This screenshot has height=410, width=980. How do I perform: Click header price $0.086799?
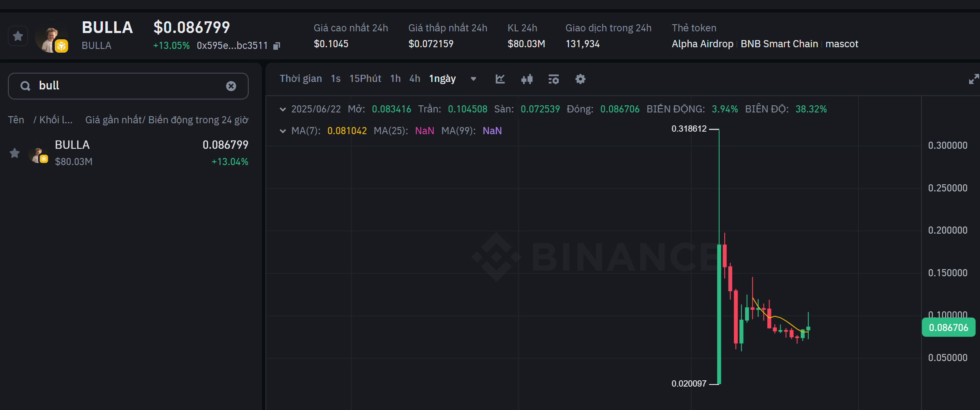pos(192,28)
